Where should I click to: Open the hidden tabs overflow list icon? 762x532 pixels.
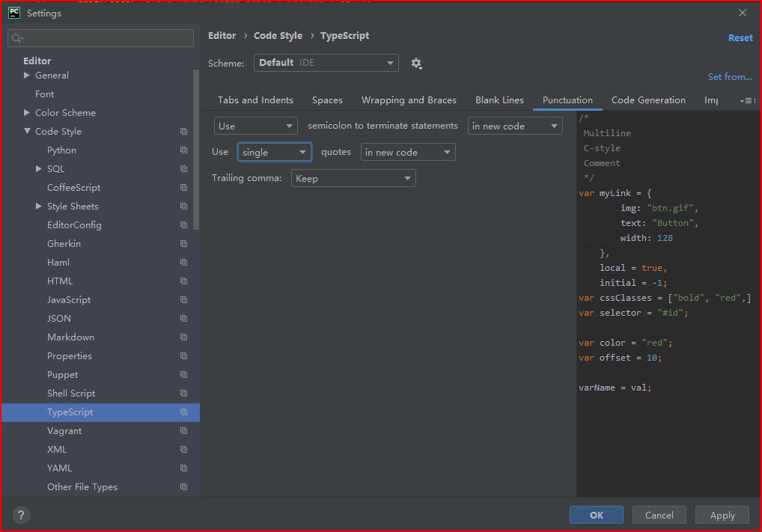click(746, 100)
